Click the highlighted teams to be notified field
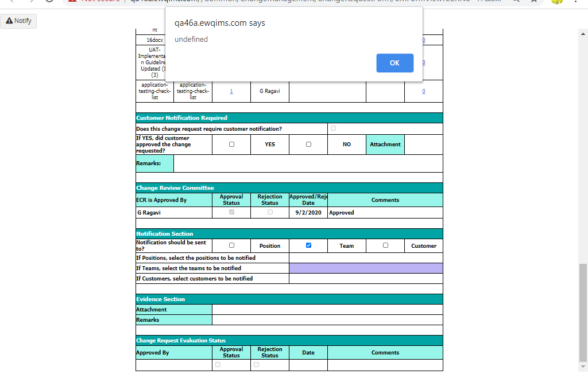 pos(366,268)
